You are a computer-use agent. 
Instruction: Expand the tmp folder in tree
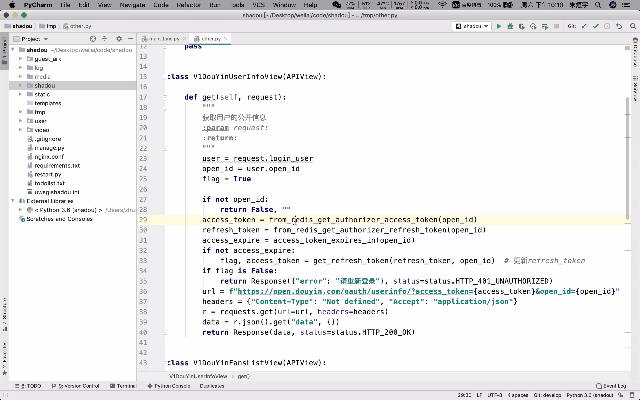20,112
